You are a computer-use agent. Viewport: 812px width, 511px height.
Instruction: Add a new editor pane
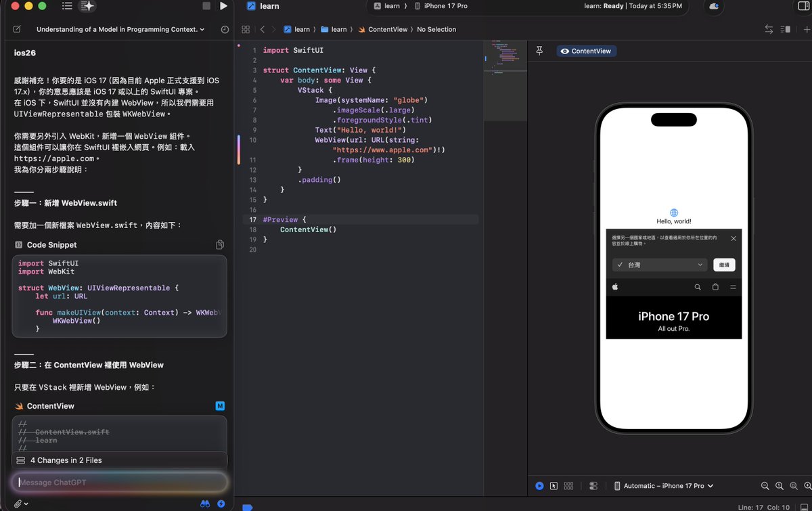click(807, 30)
